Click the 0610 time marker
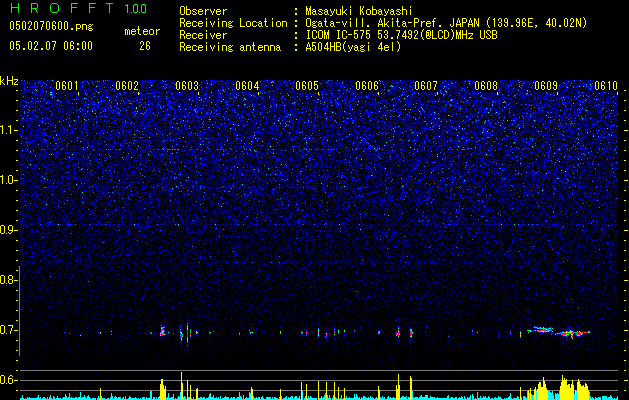Viewport: 629px width, 400px height. [x=606, y=86]
